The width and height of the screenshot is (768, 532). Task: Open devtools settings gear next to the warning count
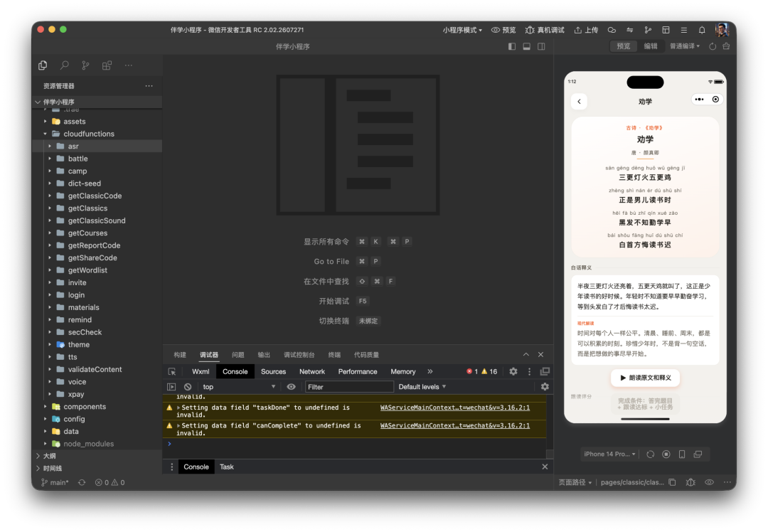click(513, 371)
